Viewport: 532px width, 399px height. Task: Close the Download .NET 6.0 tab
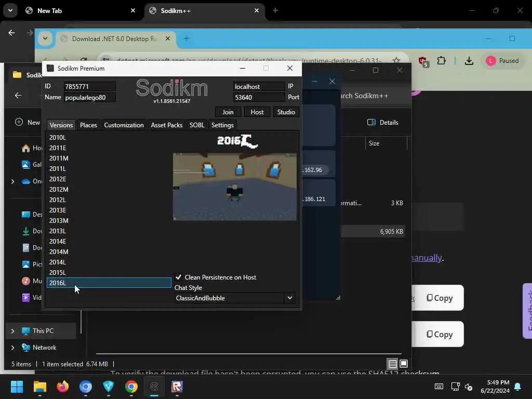coord(168,38)
